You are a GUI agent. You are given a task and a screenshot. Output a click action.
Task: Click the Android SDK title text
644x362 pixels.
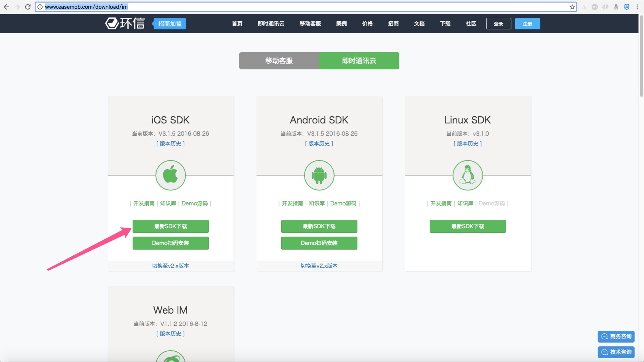[319, 120]
